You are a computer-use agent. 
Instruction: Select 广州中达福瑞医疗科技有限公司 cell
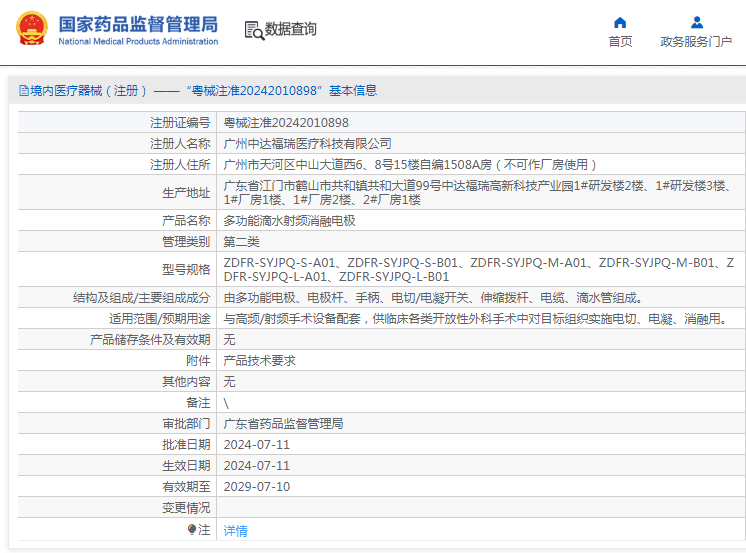click(307, 144)
